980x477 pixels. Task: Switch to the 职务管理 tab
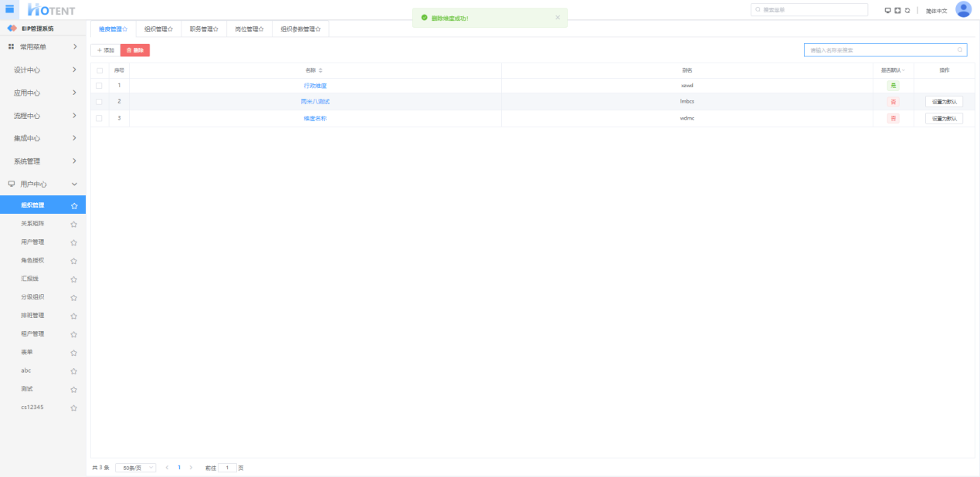[204, 29]
